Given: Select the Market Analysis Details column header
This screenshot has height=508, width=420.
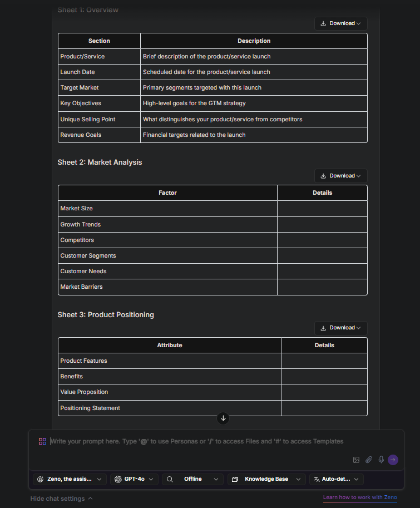Looking at the screenshot, I should click(x=322, y=193).
